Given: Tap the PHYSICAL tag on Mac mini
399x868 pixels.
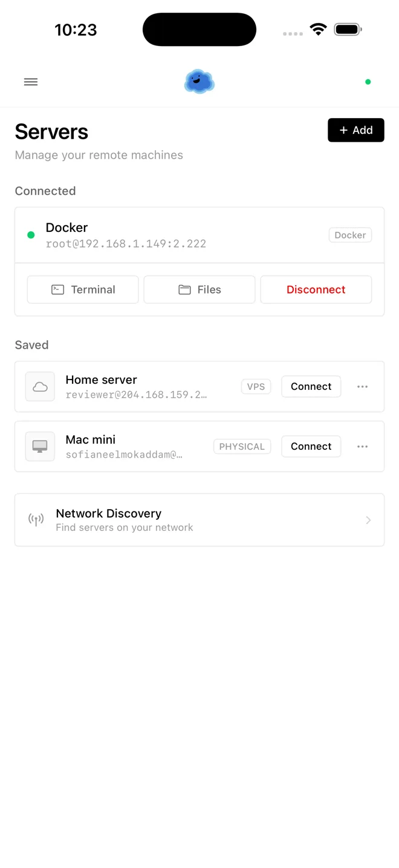Looking at the screenshot, I should [x=242, y=447].
